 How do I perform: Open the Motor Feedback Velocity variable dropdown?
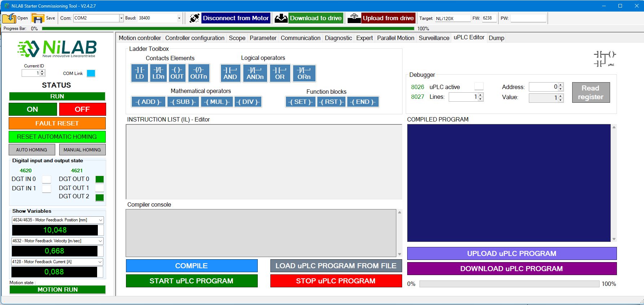[100, 241]
